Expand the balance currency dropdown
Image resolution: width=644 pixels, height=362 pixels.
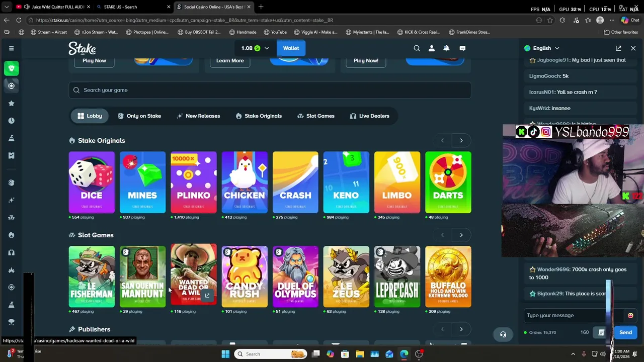pos(267,48)
